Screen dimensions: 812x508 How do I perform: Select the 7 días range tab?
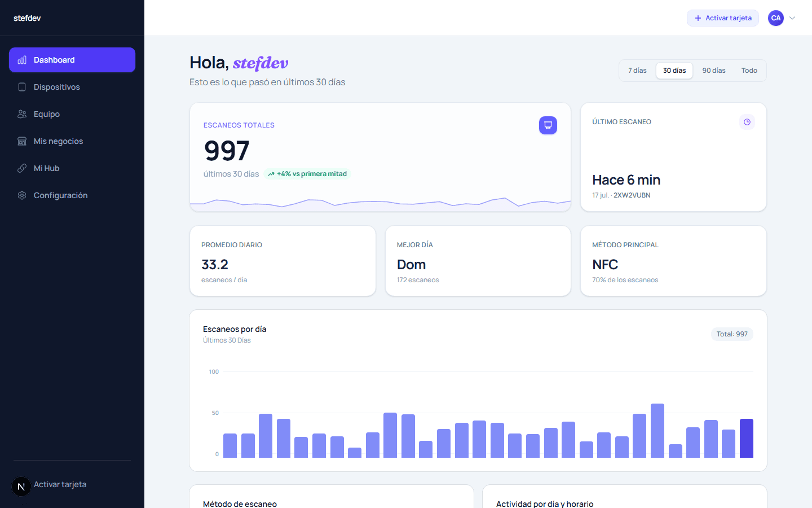tap(637, 71)
